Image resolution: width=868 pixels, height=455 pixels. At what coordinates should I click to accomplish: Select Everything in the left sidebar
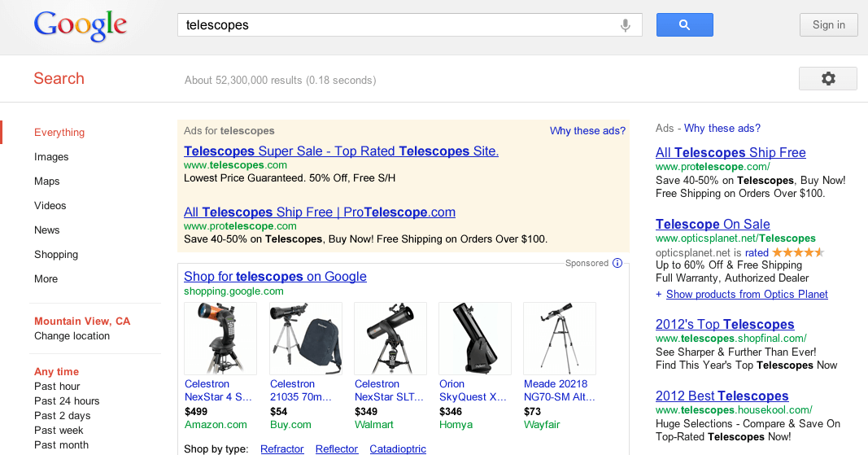pyautogui.click(x=59, y=133)
